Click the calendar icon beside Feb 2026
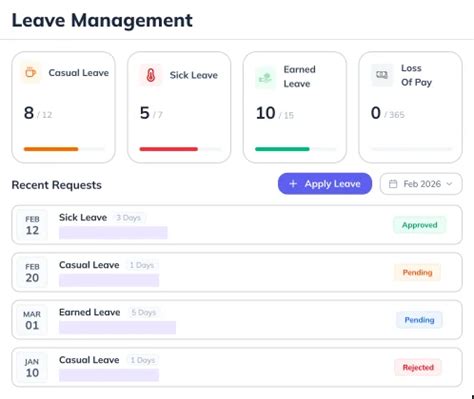Viewport: 474px width, 399px height. coord(393,184)
